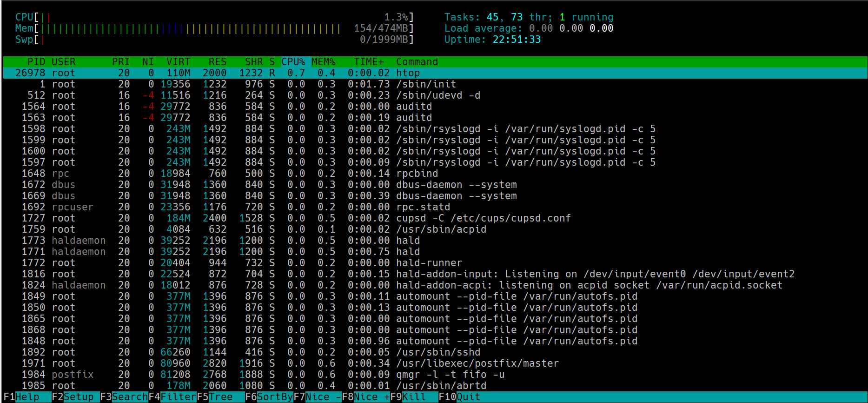Image resolution: width=868 pixels, height=403 pixels.
Task: Activate F3 Search in the bottom bar
Action: click(x=124, y=397)
